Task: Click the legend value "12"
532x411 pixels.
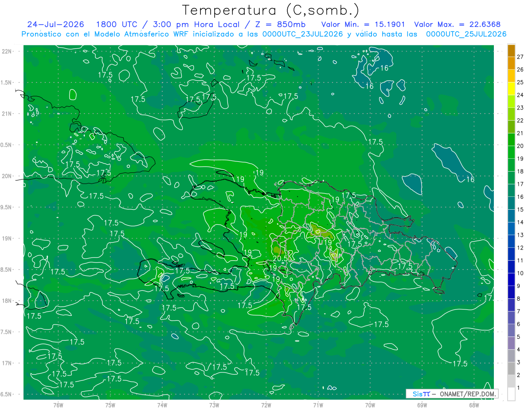Action: pyautogui.click(x=520, y=248)
